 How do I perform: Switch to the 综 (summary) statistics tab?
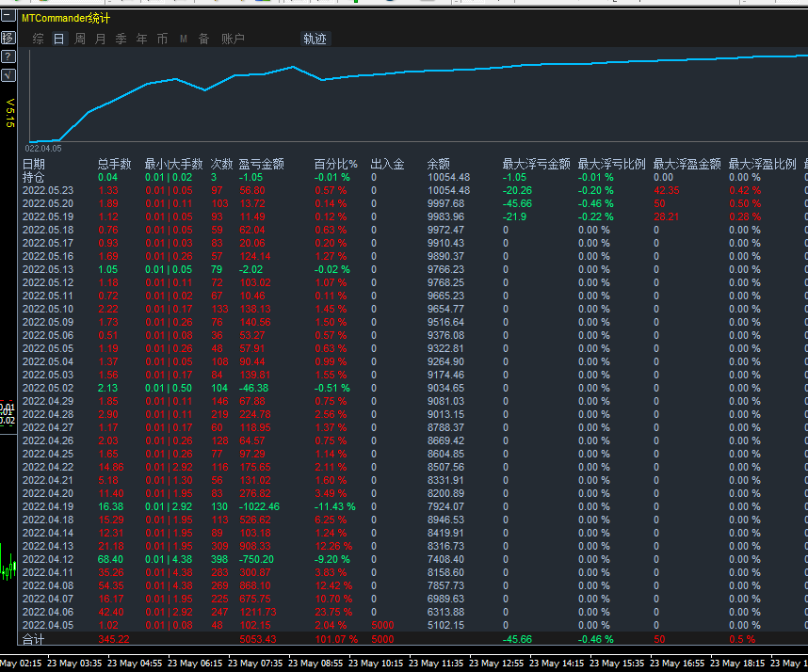click(38, 39)
